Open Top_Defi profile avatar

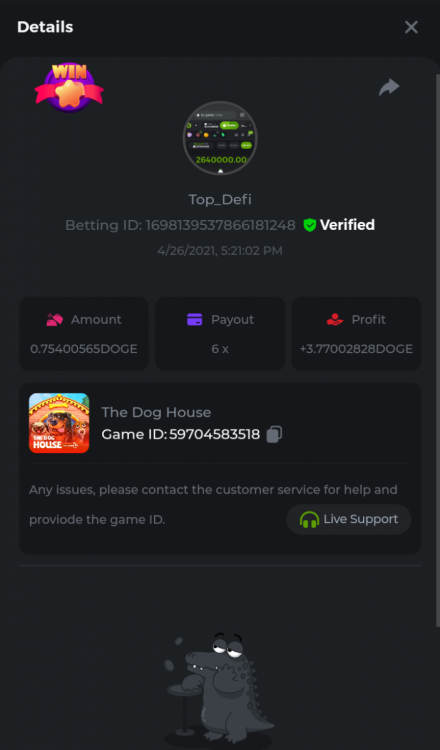click(220, 138)
